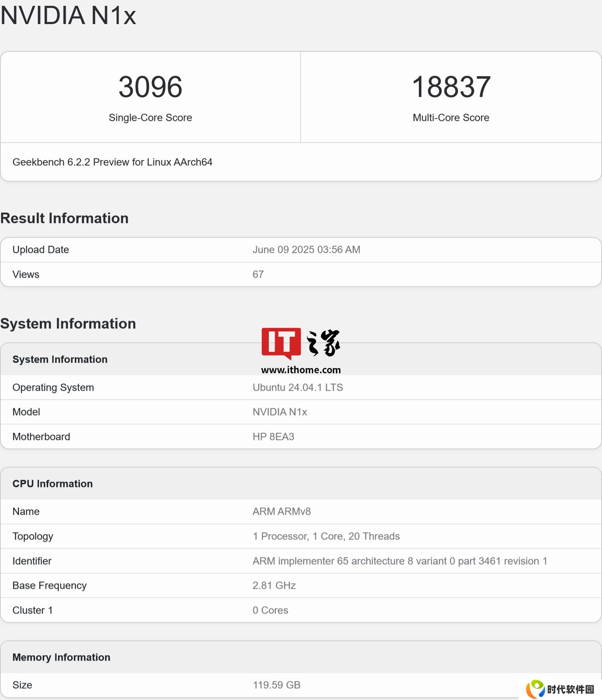The height and width of the screenshot is (700, 602).
Task: Click the NVIDIA N1x page title
Action: (x=68, y=15)
